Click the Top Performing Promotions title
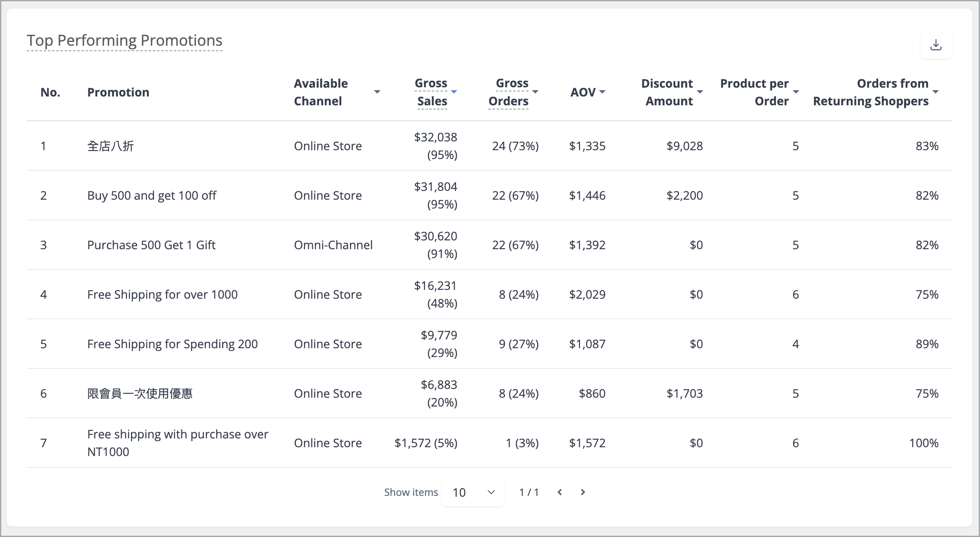 click(124, 41)
